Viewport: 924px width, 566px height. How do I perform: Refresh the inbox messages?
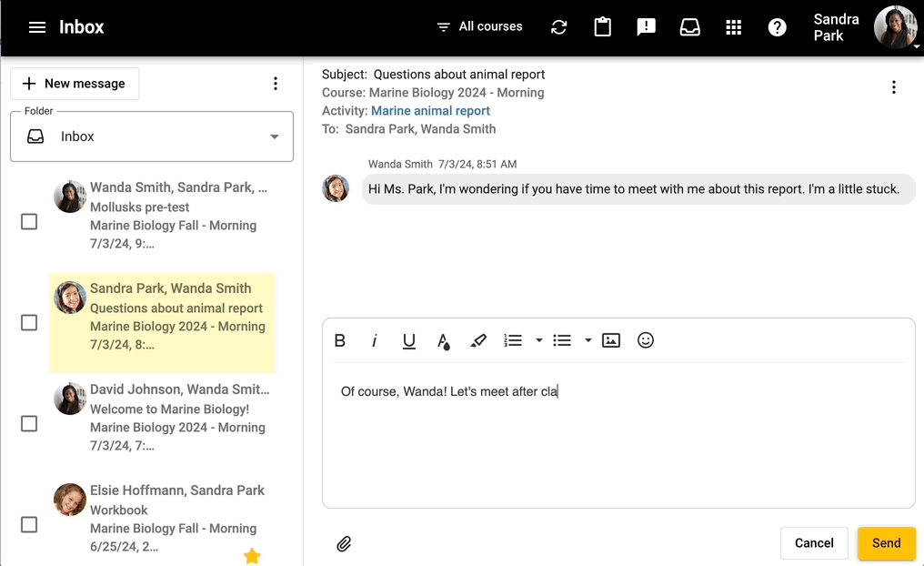click(558, 27)
